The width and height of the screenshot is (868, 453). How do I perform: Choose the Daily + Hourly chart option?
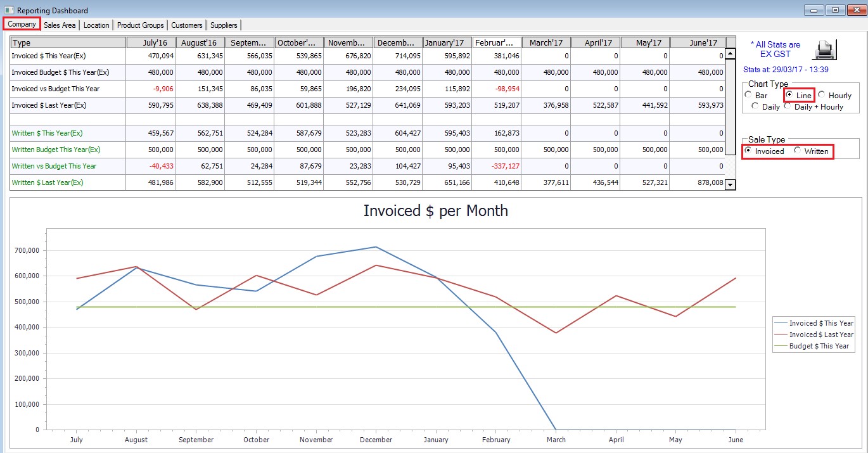(x=788, y=106)
